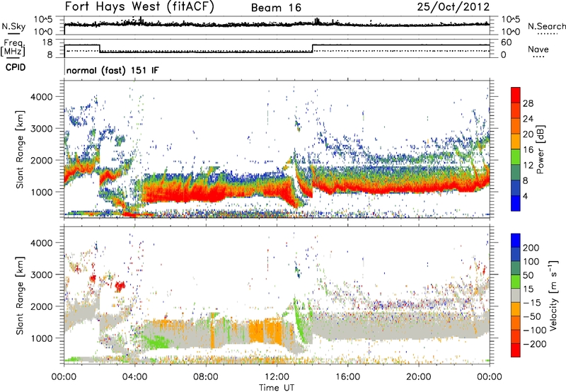The image size is (566, 392).
Task: Click 'Slant Range [km]' label of velocity panel
Action: (x=21, y=295)
